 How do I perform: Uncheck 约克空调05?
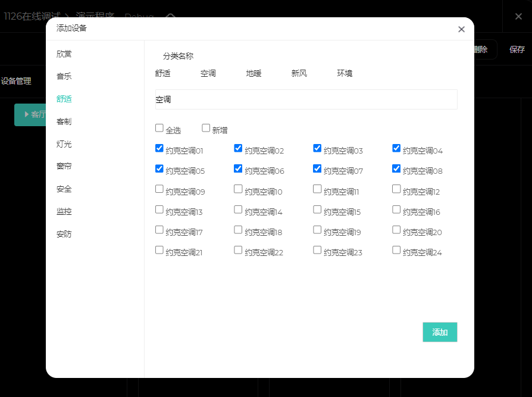click(159, 168)
